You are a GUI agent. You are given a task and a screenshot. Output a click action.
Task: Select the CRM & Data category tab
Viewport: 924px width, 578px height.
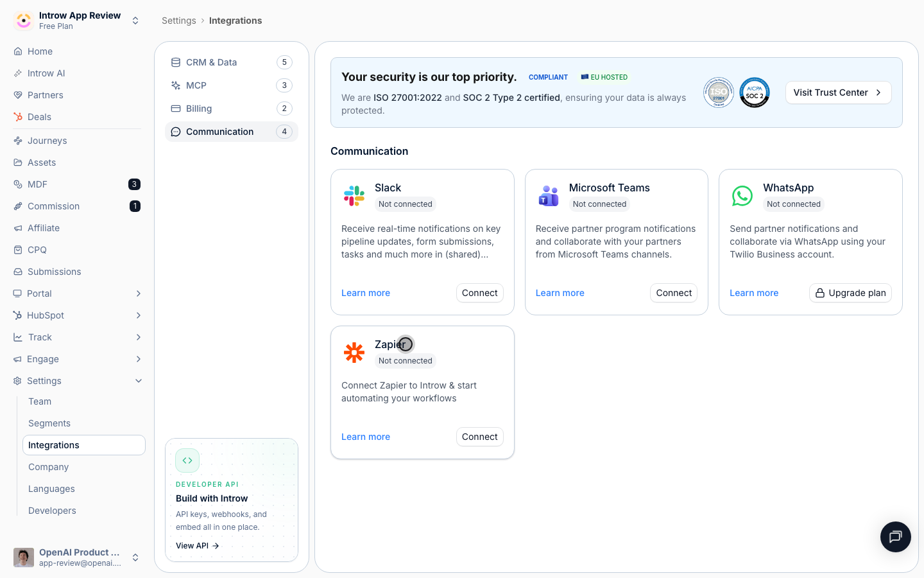click(x=232, y=62)
